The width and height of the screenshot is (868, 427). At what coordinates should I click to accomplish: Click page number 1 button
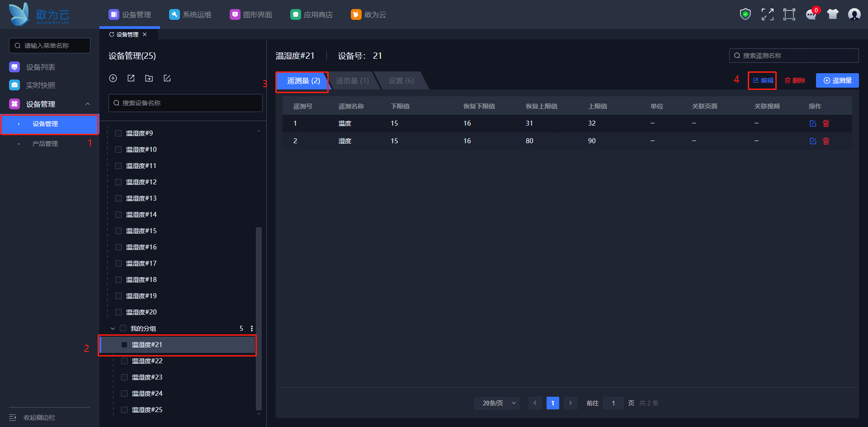pyautogui.click(x=552, y=403)
